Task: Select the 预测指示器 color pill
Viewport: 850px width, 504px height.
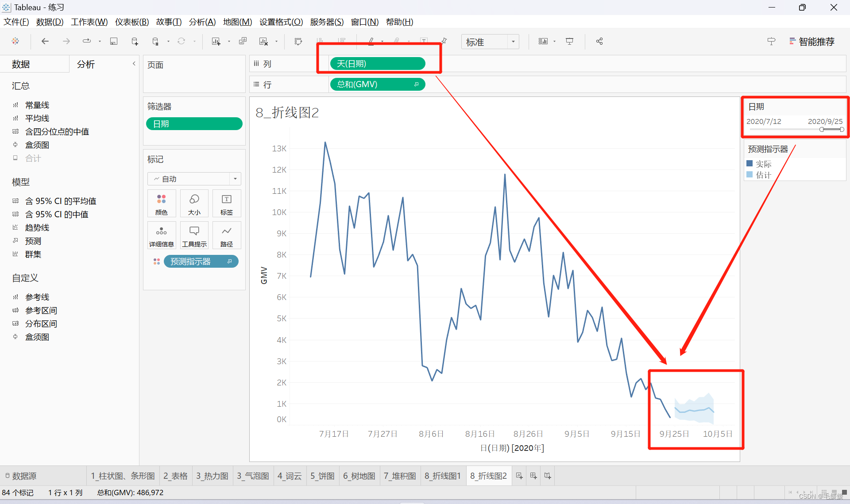Action: [x=201, y=262]
